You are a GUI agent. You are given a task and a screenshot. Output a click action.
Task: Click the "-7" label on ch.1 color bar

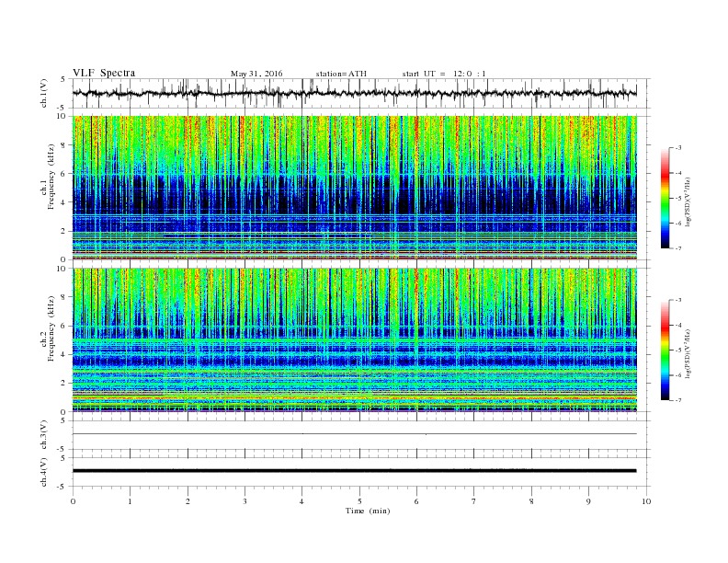coord(678,248)
